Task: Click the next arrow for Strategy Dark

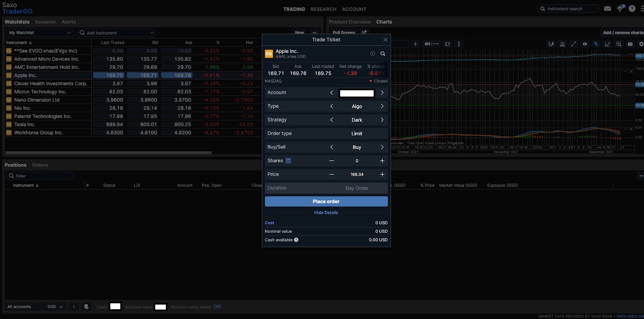Action: pyautogui.click(x=382, y=120)
